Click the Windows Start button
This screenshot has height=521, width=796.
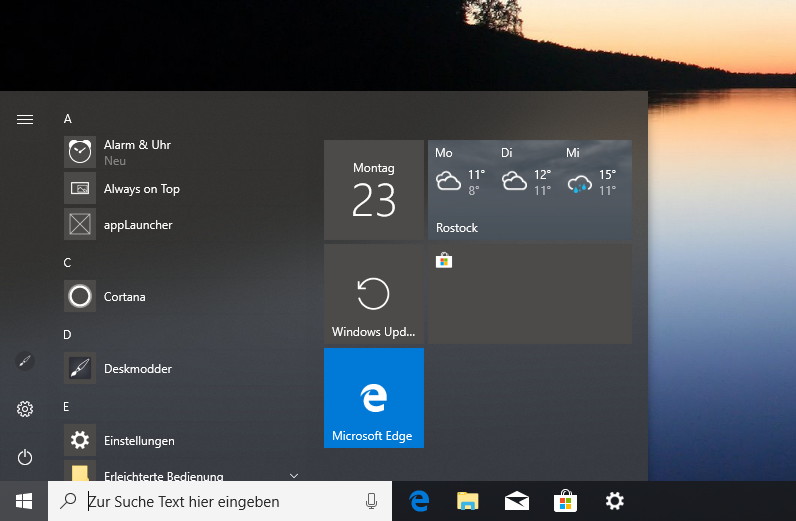pyautogui.click(x=24, y=501)
